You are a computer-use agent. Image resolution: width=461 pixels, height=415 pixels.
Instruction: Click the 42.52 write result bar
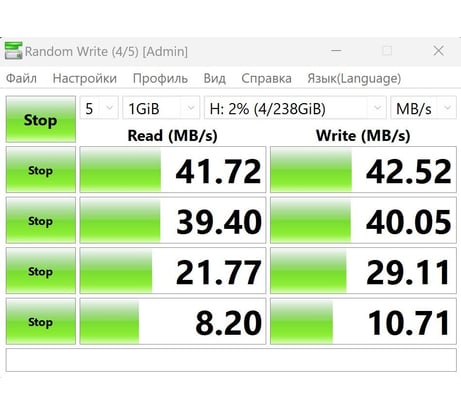click(363, 170)
